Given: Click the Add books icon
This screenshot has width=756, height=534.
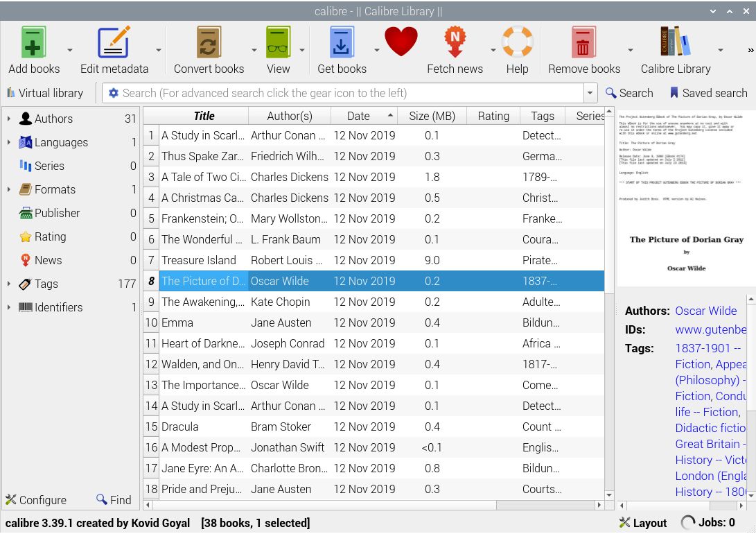Looking at the screenshot, I should [x=33, y=42].
